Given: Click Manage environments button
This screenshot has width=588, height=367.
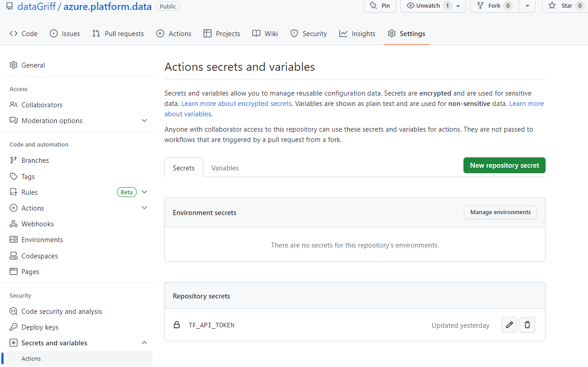Looking at the screenshot, I should tap(500, 212).
